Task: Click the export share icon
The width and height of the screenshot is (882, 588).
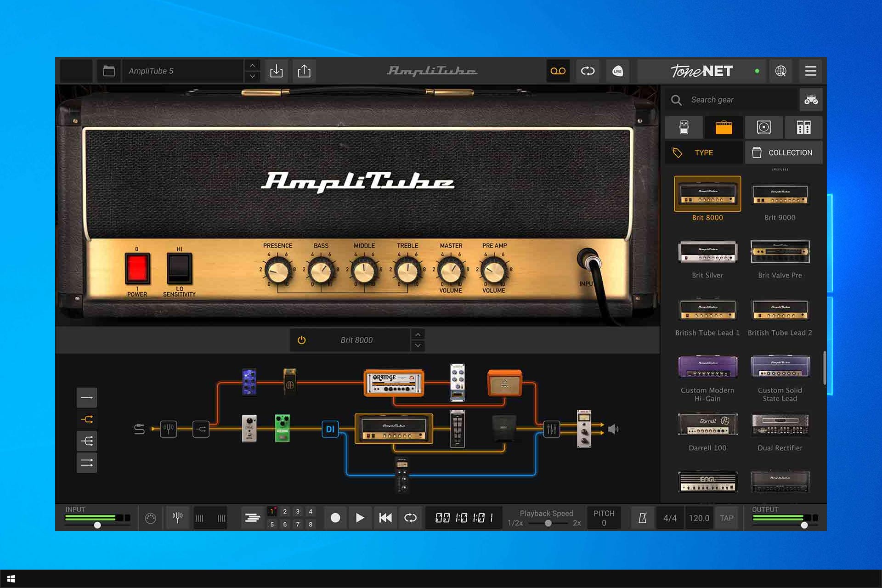Action: coord(304,71)
